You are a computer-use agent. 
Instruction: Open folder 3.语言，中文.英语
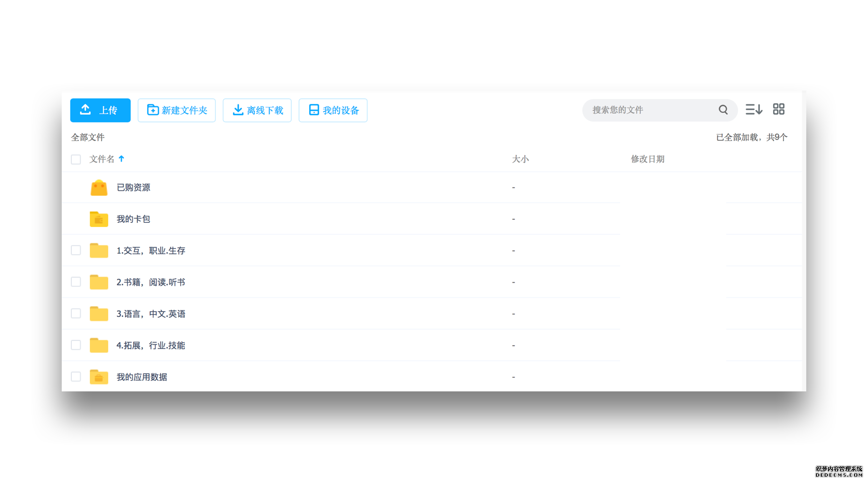click(x=151, y=314)
